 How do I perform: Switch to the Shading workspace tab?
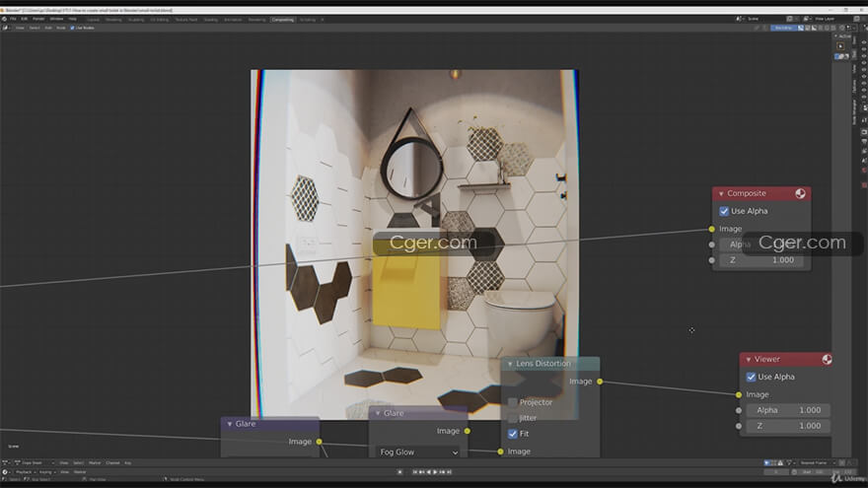point(211,20)
